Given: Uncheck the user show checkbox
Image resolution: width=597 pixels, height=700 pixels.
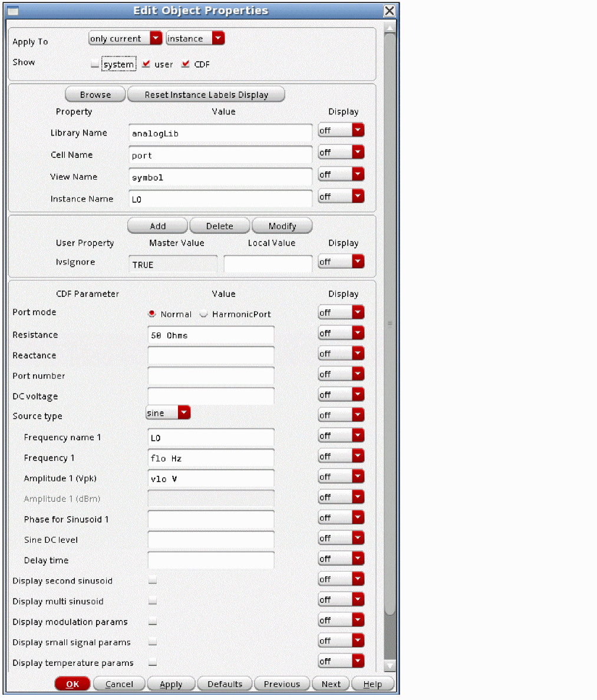Looking at the screenshot, I should coord(146,64).
